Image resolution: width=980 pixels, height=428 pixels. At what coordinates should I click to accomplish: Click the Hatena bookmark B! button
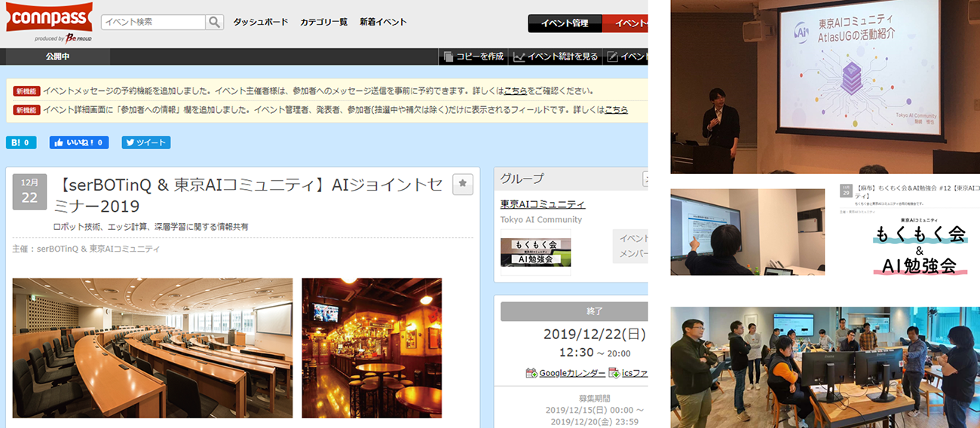tap(21, 142)
